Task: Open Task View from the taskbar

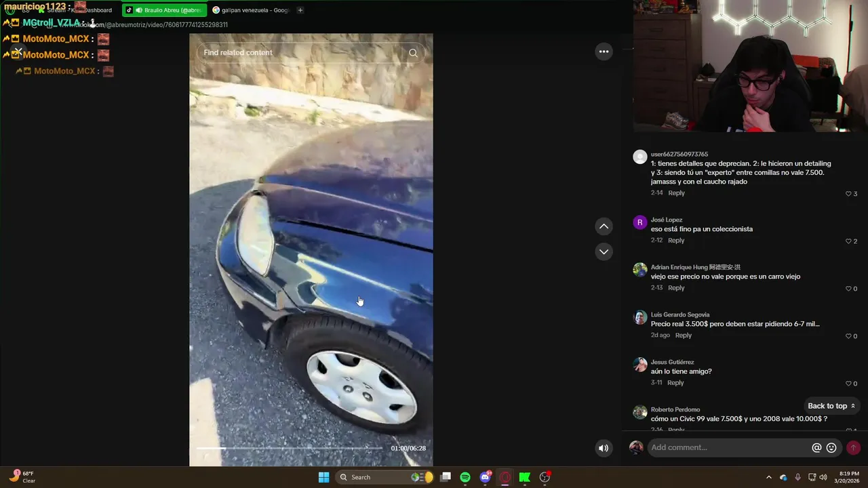Action: 446,477
